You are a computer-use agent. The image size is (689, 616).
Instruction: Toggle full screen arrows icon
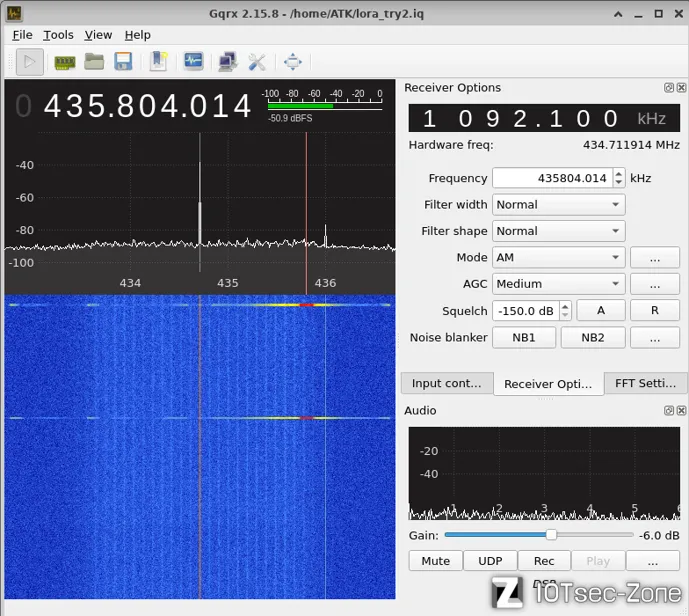(293, 62)
